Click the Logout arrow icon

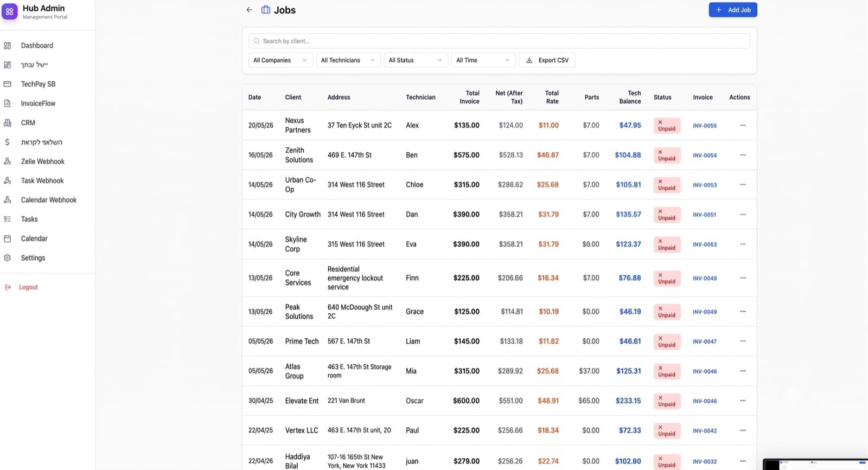8,287
